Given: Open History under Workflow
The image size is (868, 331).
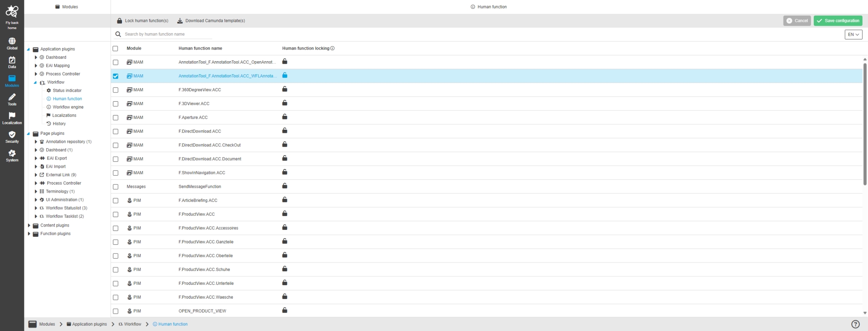Looking at the screenshot, I should pos(59,124).
